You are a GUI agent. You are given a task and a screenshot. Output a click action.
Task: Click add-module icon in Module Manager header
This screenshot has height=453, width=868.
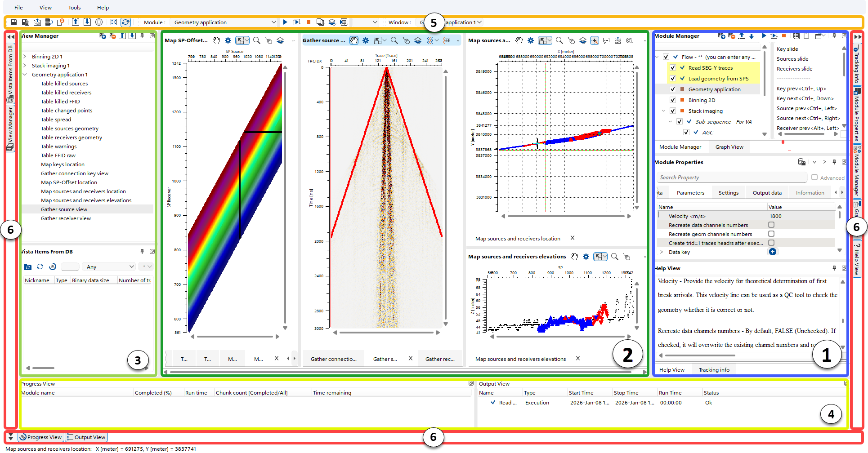point(721,36)
